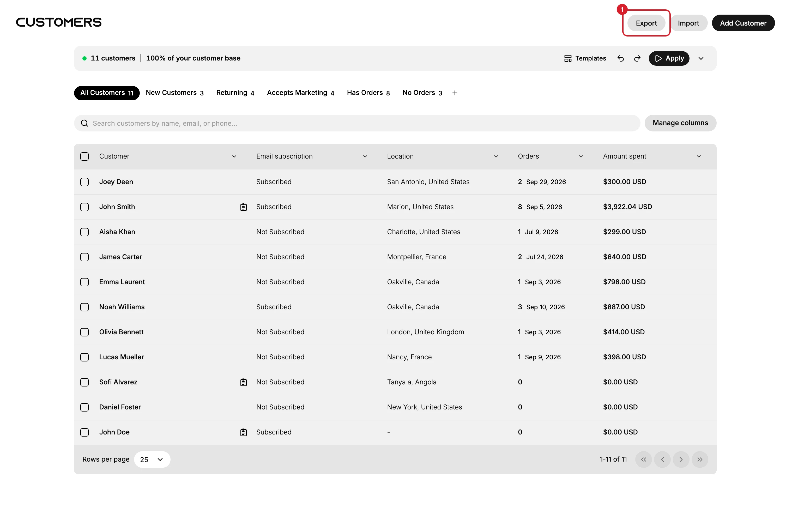The height and width of the screenshot is (532, 798).
Task: Go to previous page of results
Action: (x=662, y=460)
